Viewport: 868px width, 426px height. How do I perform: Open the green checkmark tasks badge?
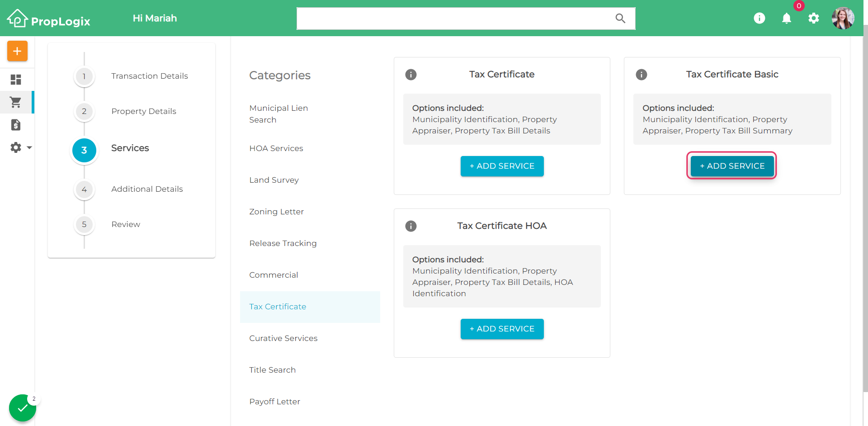click(22, 408)
